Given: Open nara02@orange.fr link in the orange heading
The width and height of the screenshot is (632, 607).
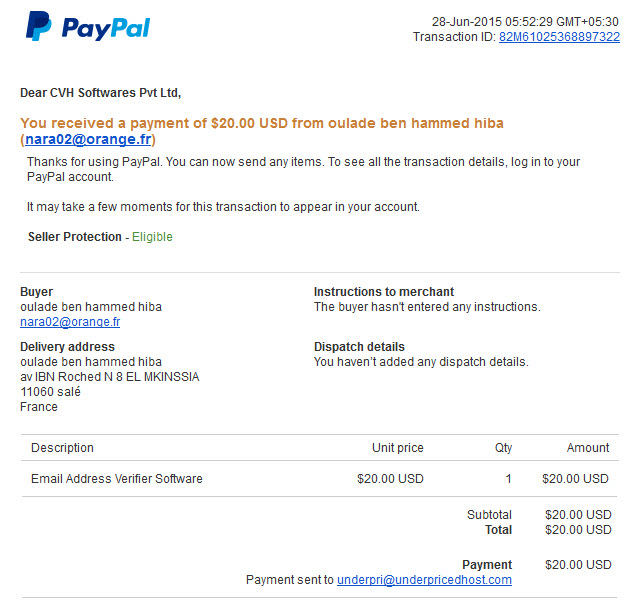Looking at the screenshot, I should click(x=88, y=139).
